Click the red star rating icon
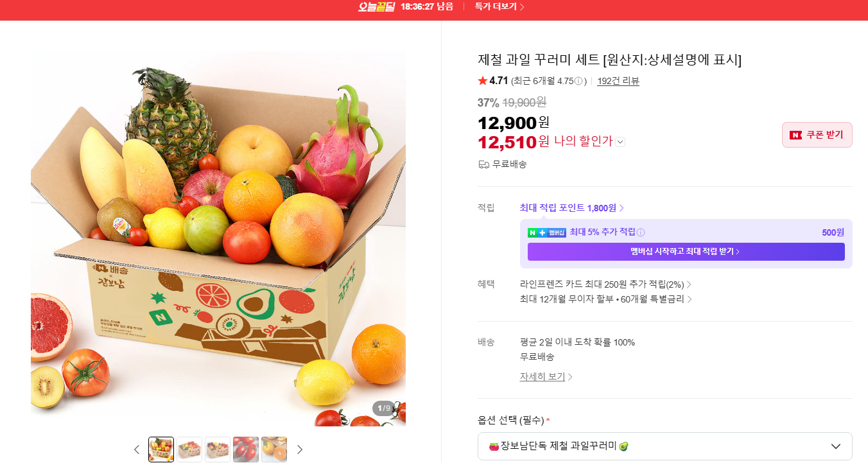The height and width of the screenshot is (463, 868). 483,81
